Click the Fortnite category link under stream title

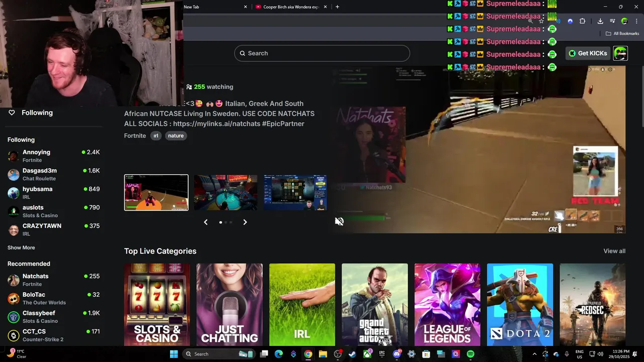[x=135, y=136]
